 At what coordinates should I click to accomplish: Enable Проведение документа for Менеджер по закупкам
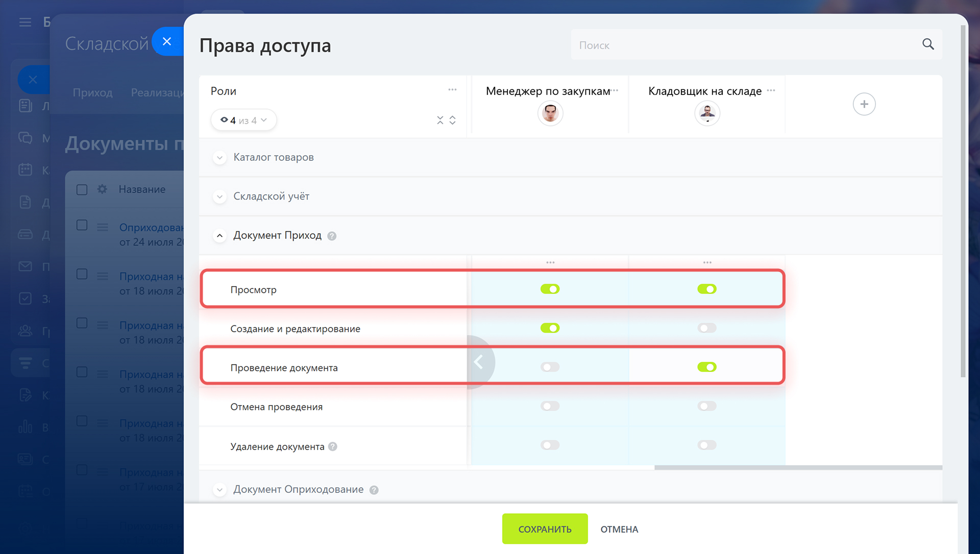(x=550, y=367)
